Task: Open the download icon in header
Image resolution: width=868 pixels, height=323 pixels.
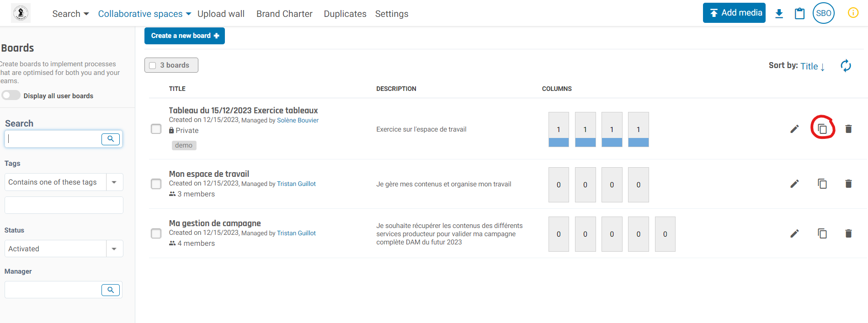Action: coord(779,14)
